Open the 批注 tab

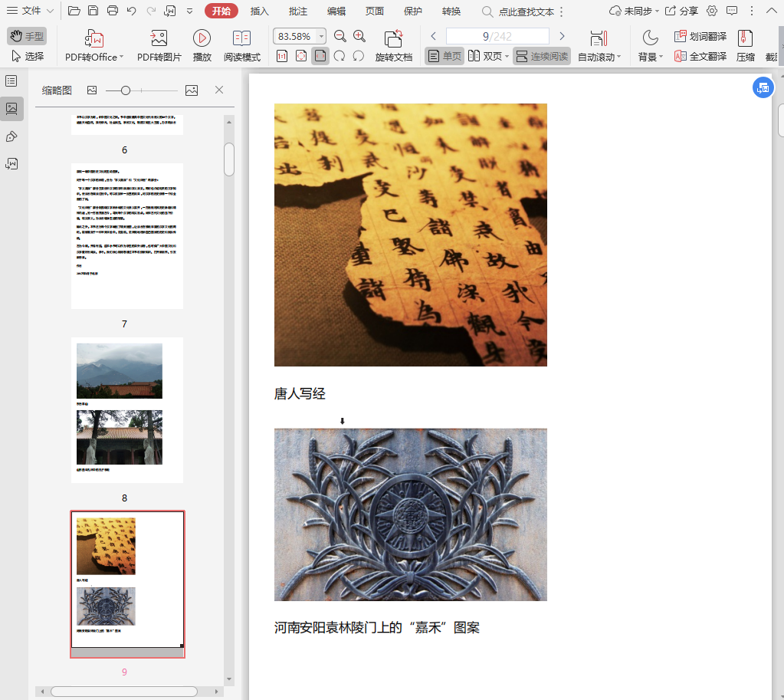[298, 11]
